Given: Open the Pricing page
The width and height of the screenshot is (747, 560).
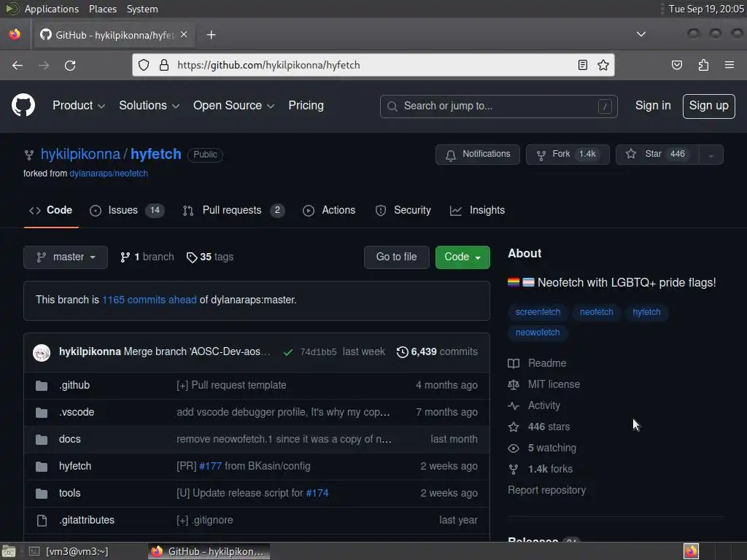Looking at the screenshot, I should tap(306, 105).
